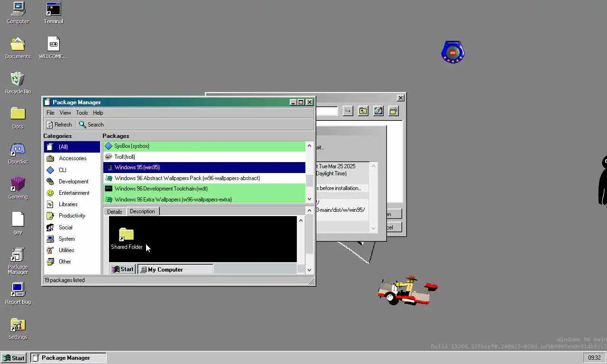Open the Docs folder on desktop
This screenshot has height=364, width=607.
click(x=18, y=118)
